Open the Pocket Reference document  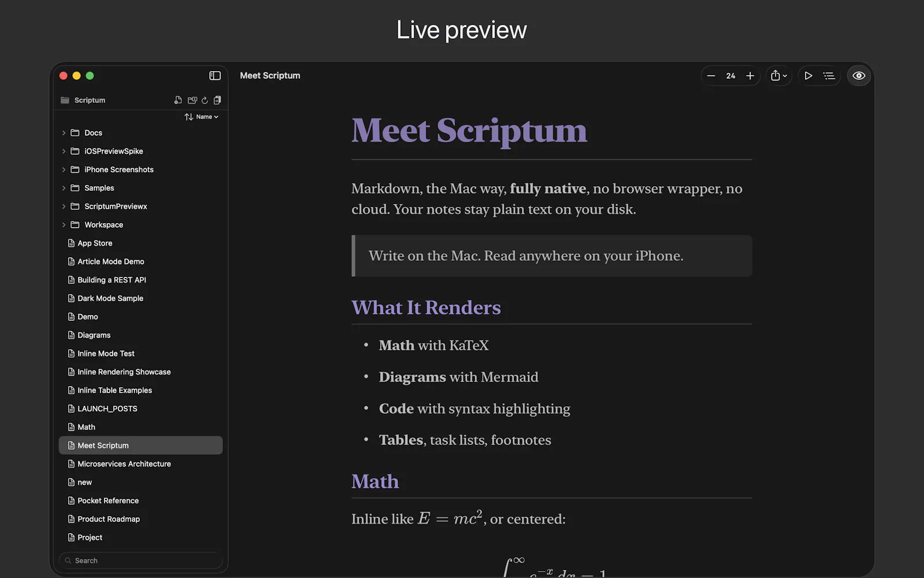pyautogui.click(x=140, y=501)
